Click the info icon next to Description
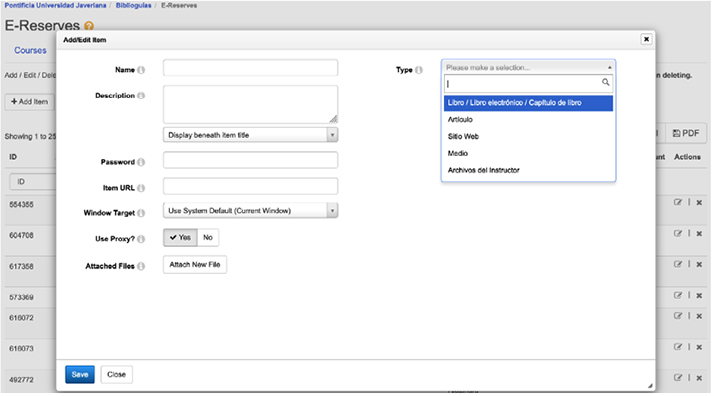 click(x=141, y=96)
